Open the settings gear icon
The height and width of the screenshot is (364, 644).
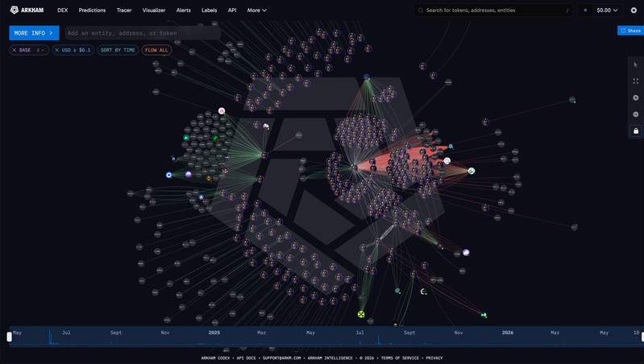[x=634, y=10]
